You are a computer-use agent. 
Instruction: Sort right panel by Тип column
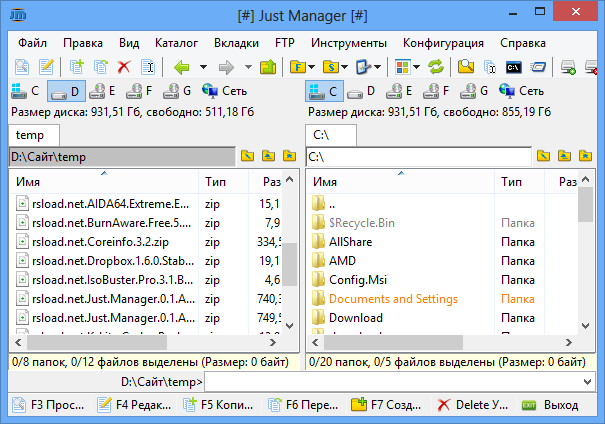pos(519,182)
